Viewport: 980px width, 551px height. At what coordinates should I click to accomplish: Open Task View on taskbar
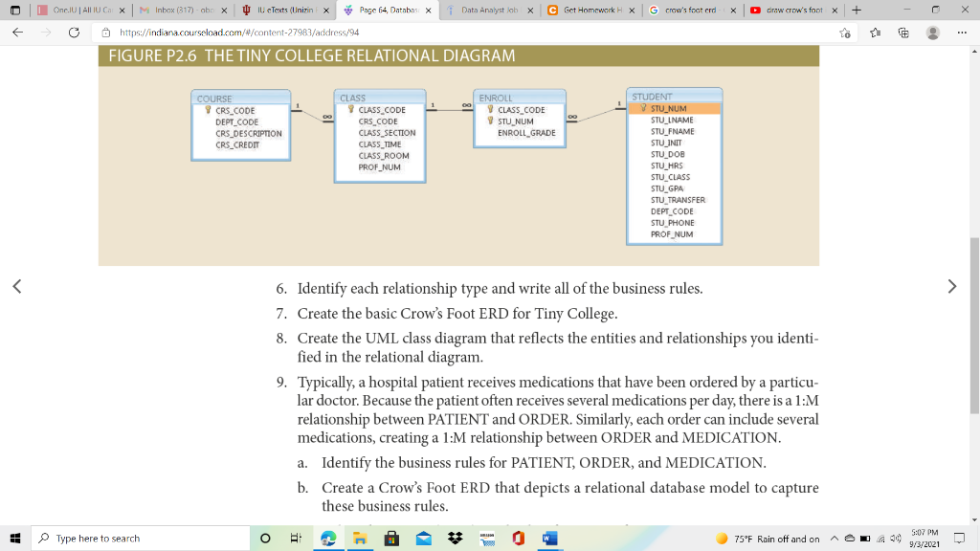(297, 538)
